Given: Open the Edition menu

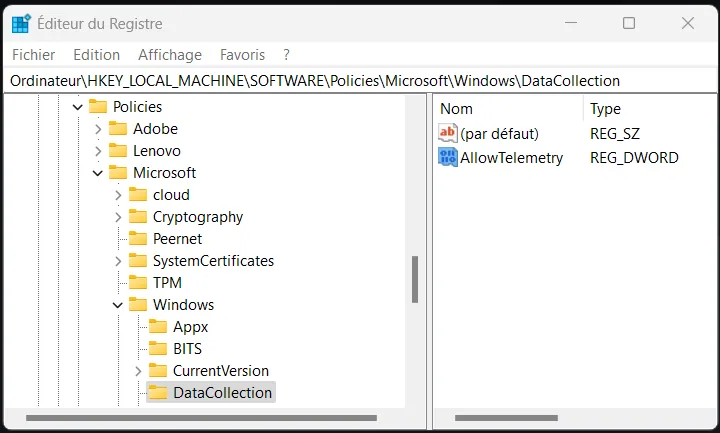Looking at the screenshot, I should tap(96, 55).
